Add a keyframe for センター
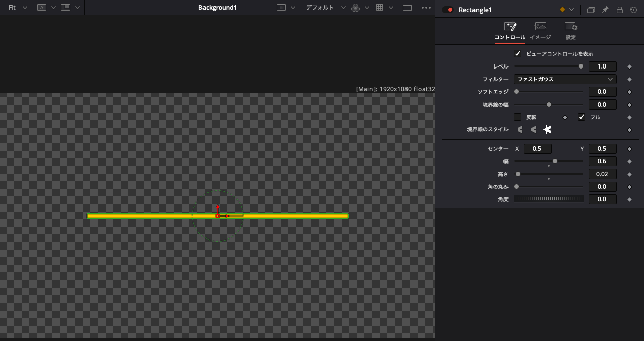Image resolution: width=644 pixels, height=341 pixels. tap(629, 149)
